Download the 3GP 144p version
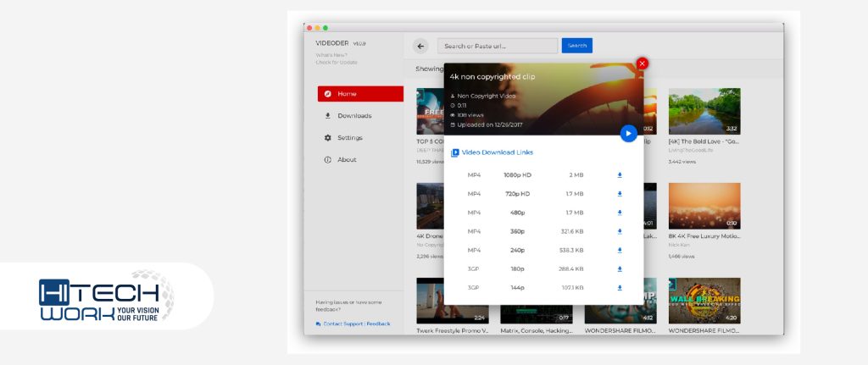The height and width of the screenshot is (365, 868). tap(620, 288)
